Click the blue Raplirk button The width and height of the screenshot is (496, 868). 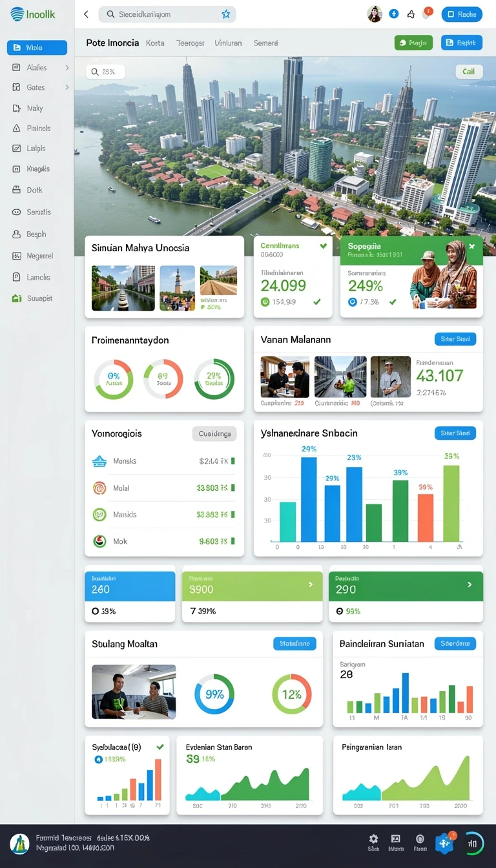click(x=462, y=43)
